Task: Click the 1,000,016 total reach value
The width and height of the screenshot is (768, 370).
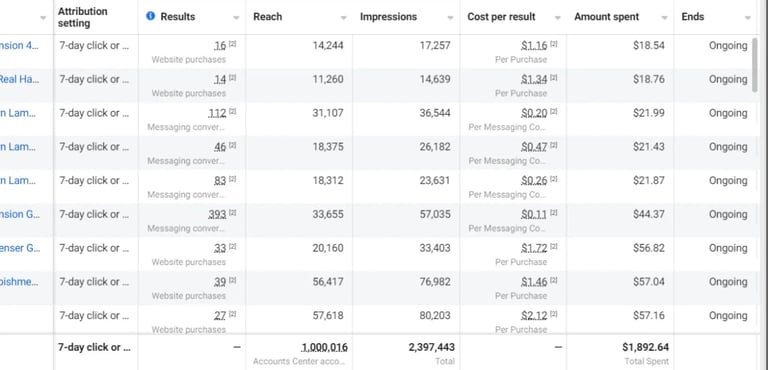Action: (x=325, y=347)
